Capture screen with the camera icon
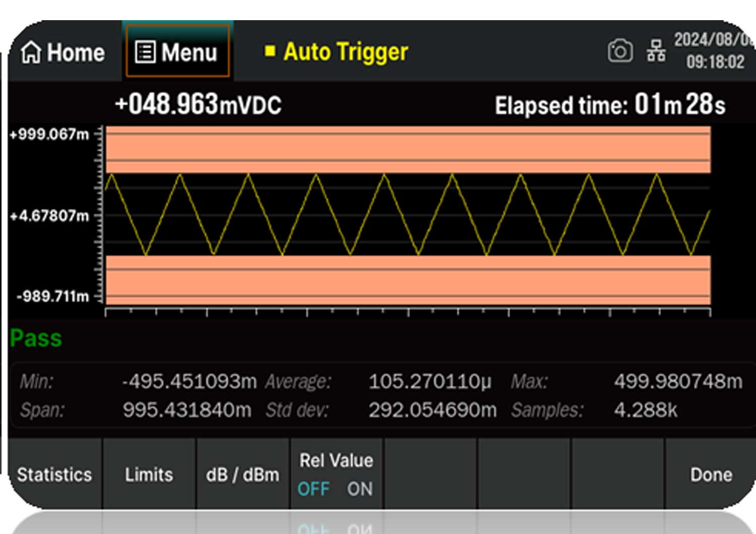 (620, 51)
